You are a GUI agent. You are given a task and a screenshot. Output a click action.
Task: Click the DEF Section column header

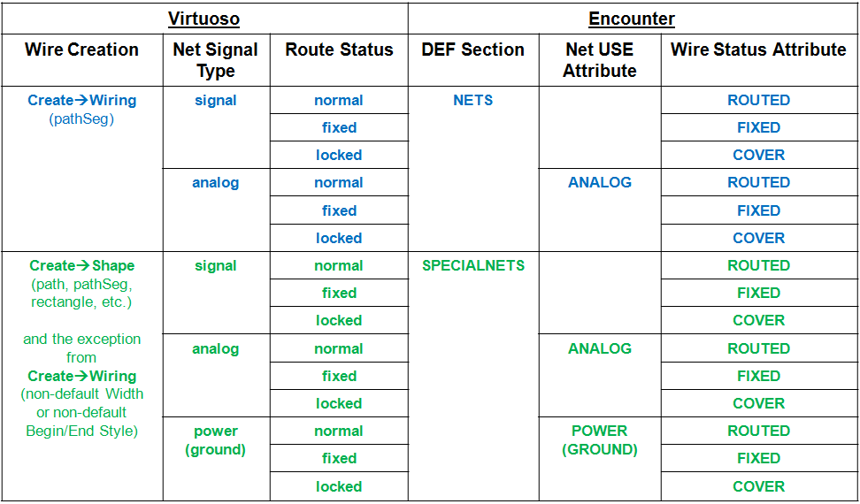(x=473, y=50)
